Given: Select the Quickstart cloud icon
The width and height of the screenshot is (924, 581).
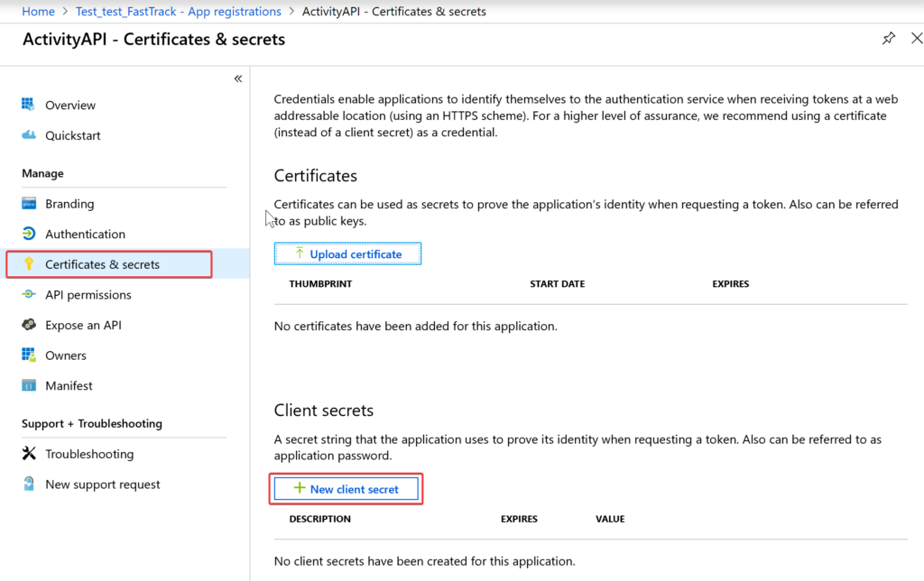Looking at the screenshot, I should pos(28,135).
